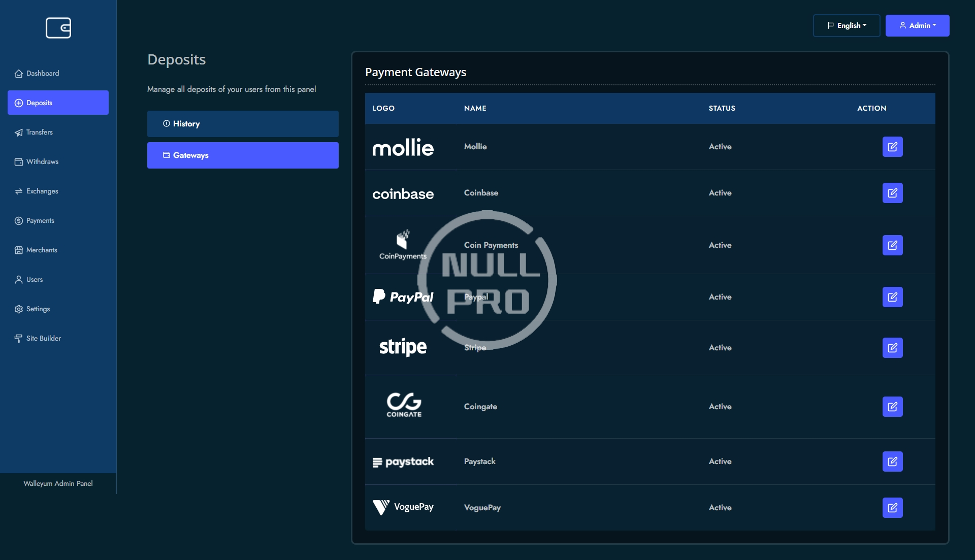Expand the Admin user dropdown
This screenshot has width=975, height=560.
917,25
